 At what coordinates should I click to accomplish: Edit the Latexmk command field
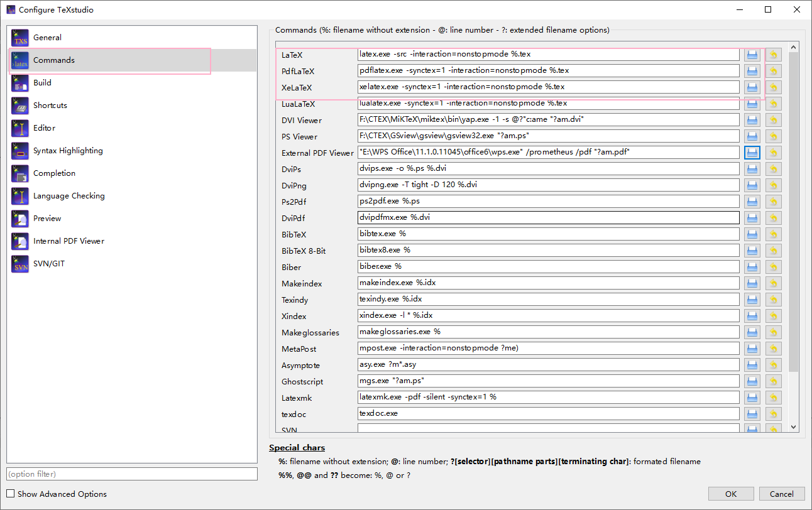click(x=549, y=398)
